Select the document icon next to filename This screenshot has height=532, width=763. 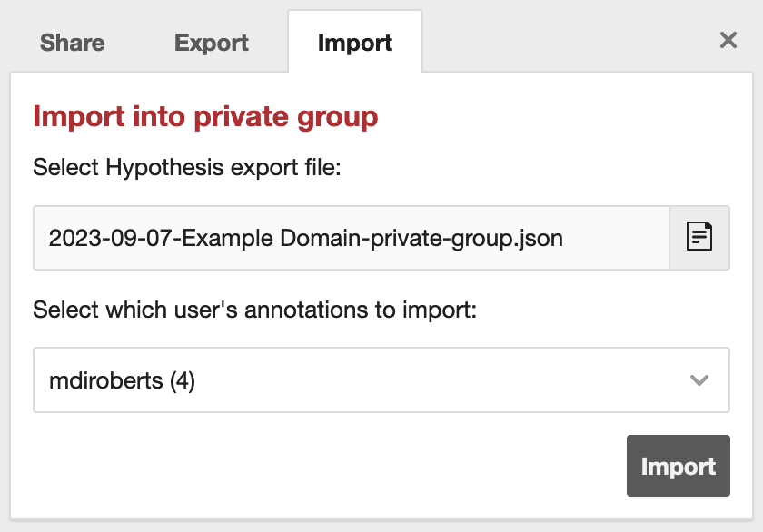pyautogui.click(x=699, y=237)
